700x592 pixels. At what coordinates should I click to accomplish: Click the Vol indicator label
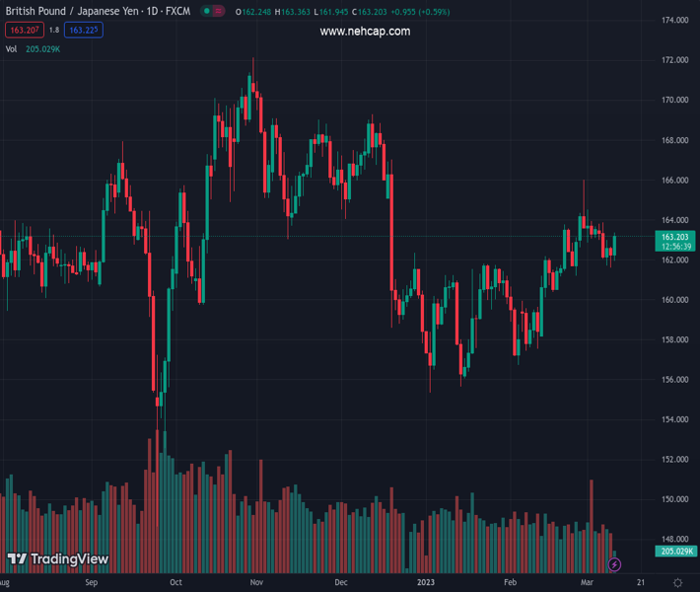(12, 48)
